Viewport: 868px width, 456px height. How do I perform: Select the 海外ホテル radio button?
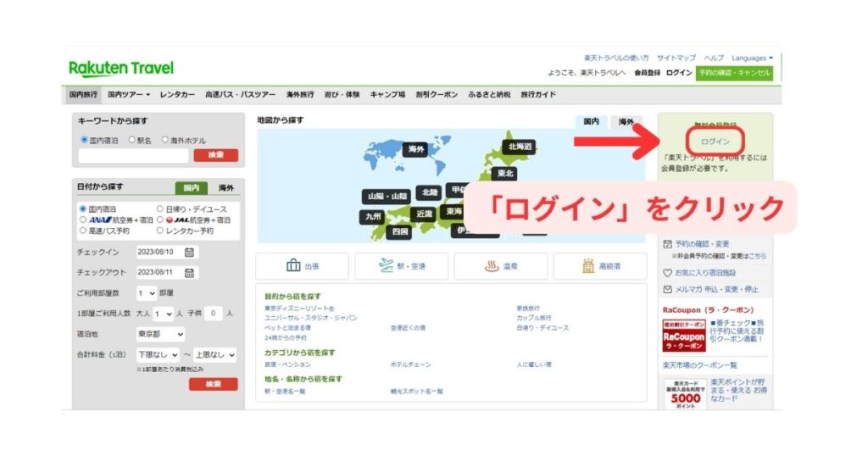[165, 140]
